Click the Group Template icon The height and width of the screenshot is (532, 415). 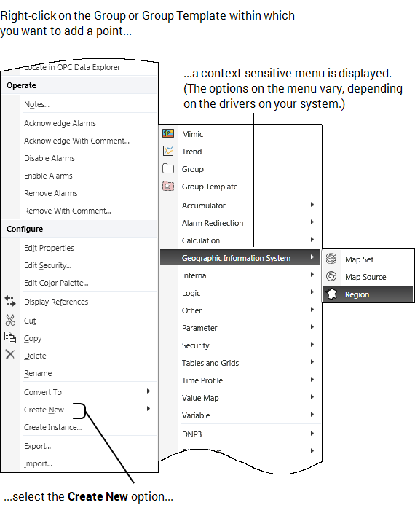pyautogui.click(x=168, y=186)
